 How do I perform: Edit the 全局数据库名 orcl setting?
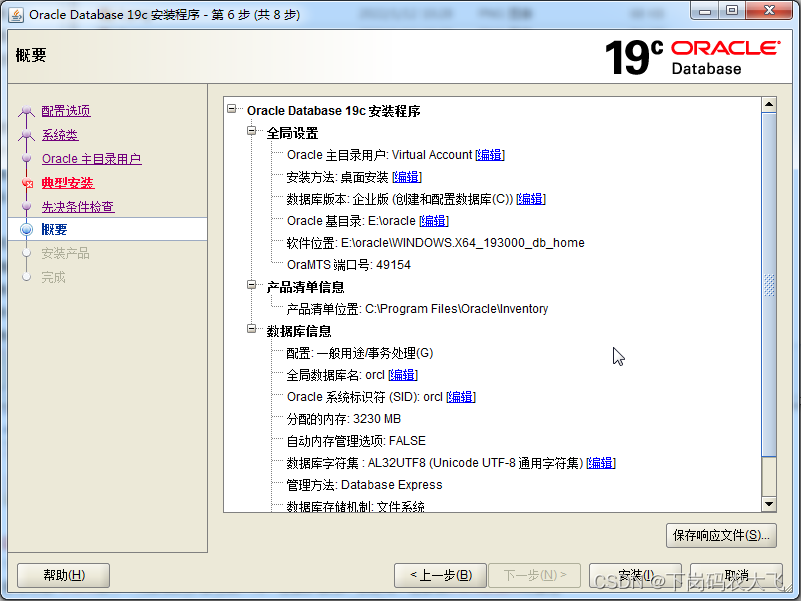coord(403,375)
